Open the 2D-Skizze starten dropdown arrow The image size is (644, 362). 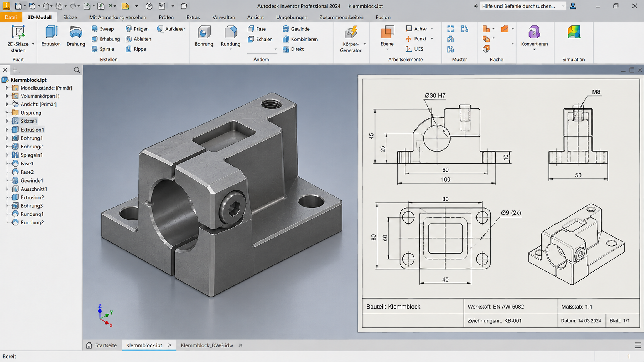(33, 44)
